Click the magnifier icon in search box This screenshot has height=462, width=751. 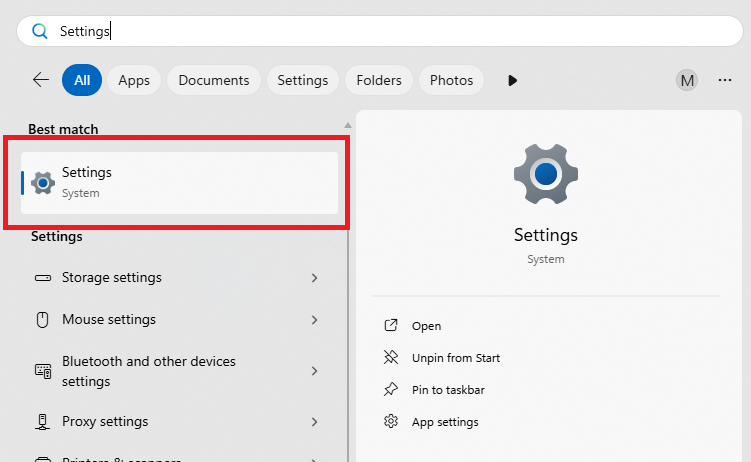pyautogui.click(x=40, y=31)
